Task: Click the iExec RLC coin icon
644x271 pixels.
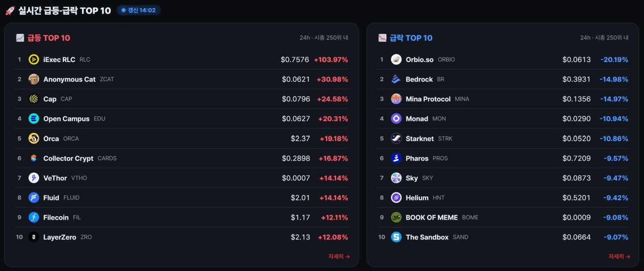Action: point(34,59)
